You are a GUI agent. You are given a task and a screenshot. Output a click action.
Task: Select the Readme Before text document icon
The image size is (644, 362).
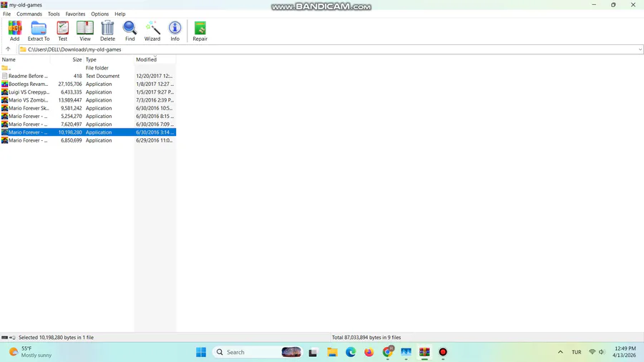pyautogui.click(x=4, y=76)
